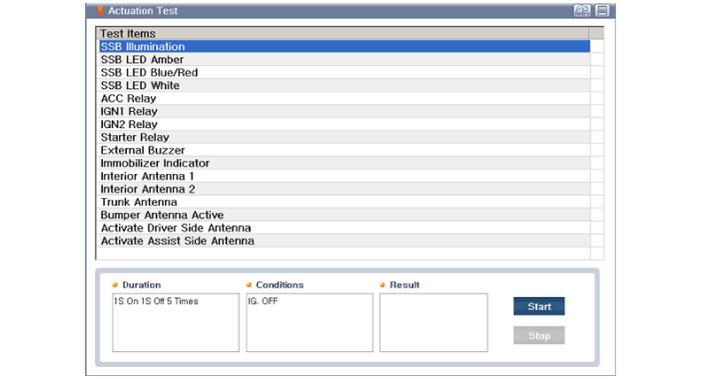Select Interior Antenna 1 row
701x379 pixels.
[344, 176]
